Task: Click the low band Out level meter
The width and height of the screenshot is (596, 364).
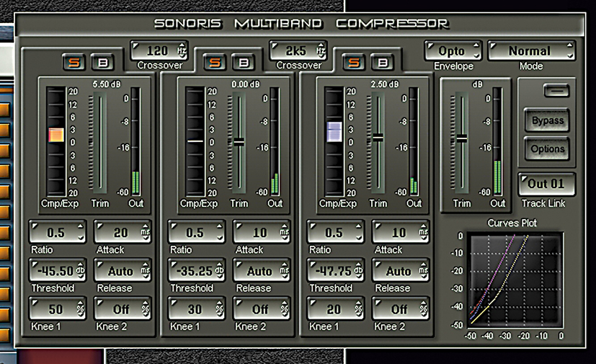Action: point(135,141)
